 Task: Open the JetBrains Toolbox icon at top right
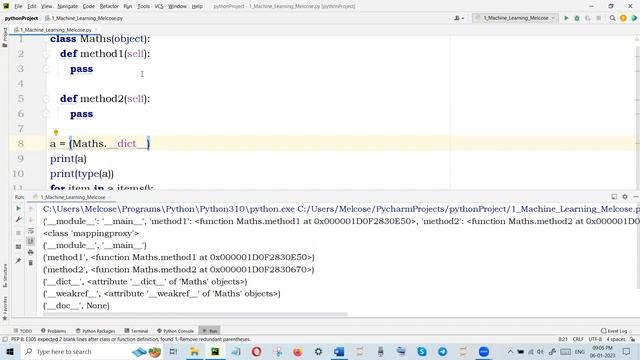(x=634, y=18)
